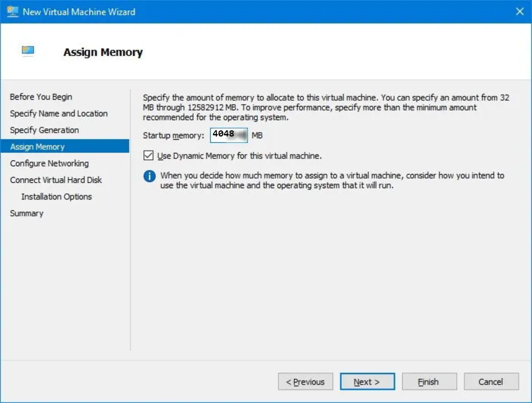The height and width of the screenshot is (403, 532).
Task: Click the Next button
Action: click(x=367, y=381)
